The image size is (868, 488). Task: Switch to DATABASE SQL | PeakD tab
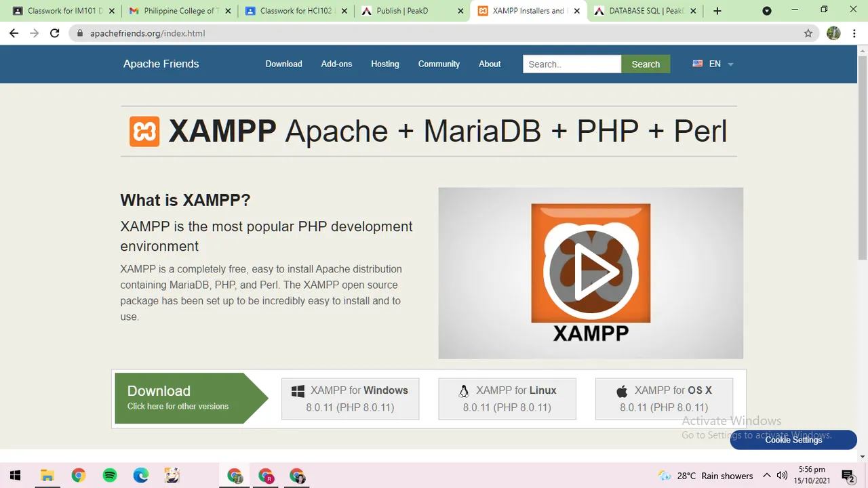coord(645,11)
